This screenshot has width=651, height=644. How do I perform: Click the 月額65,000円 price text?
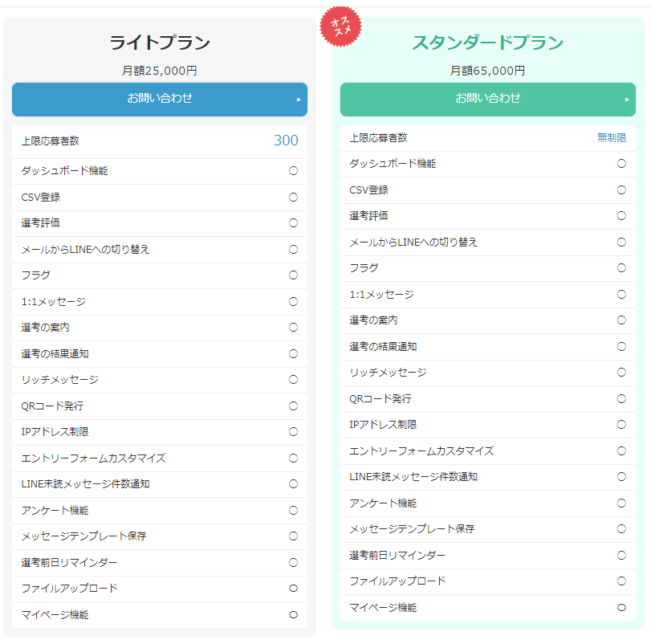coord(488,71)
